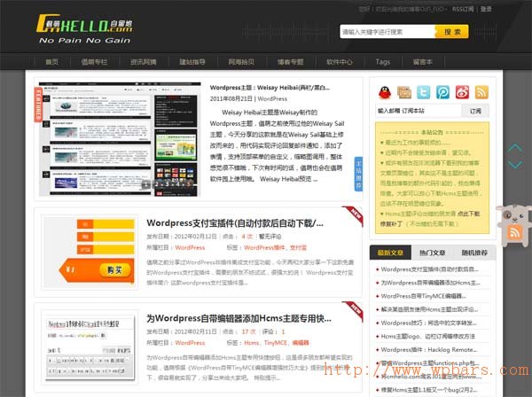This screenshot has width=532, height=397.
Task: Focus the email subscription input field
Action: click(419, 111)
